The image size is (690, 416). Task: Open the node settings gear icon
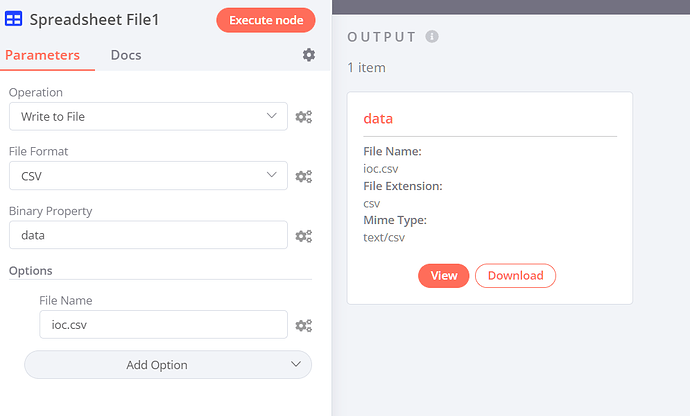click(x=309, y=55)
